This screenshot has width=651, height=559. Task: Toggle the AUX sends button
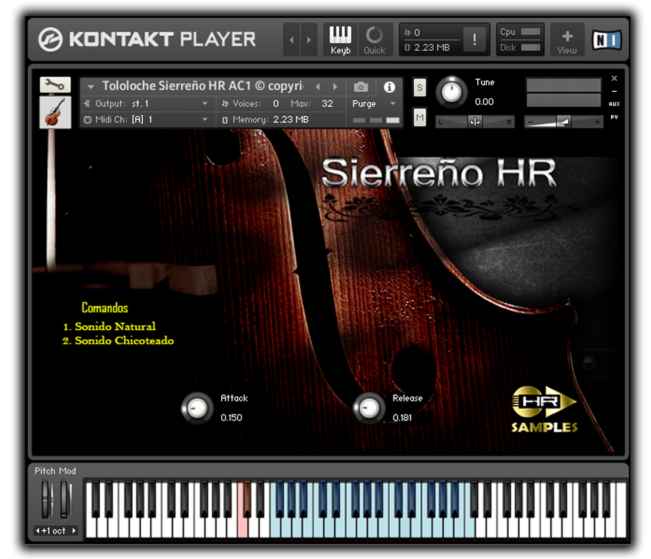pyautogui.click(x=614, y=104)
